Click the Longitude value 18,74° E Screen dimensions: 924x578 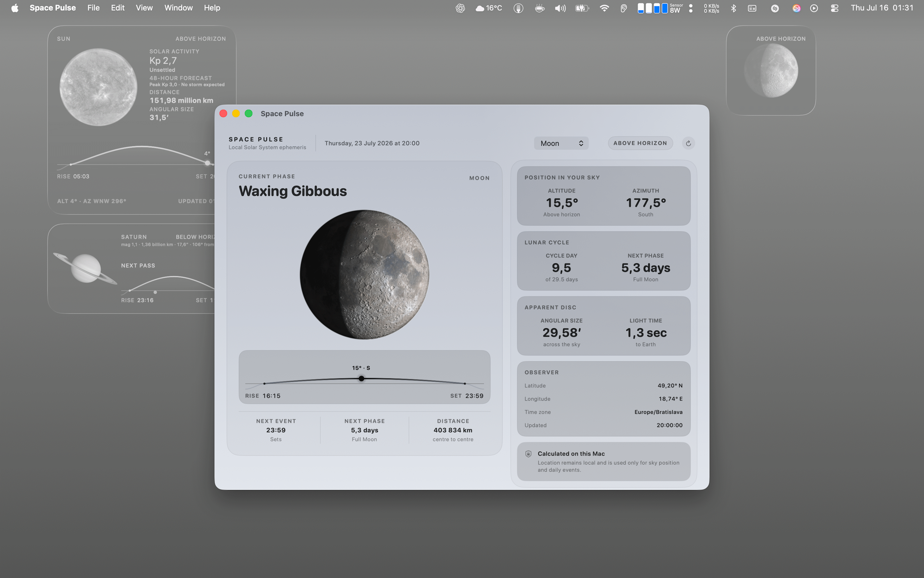pos(671,399)
